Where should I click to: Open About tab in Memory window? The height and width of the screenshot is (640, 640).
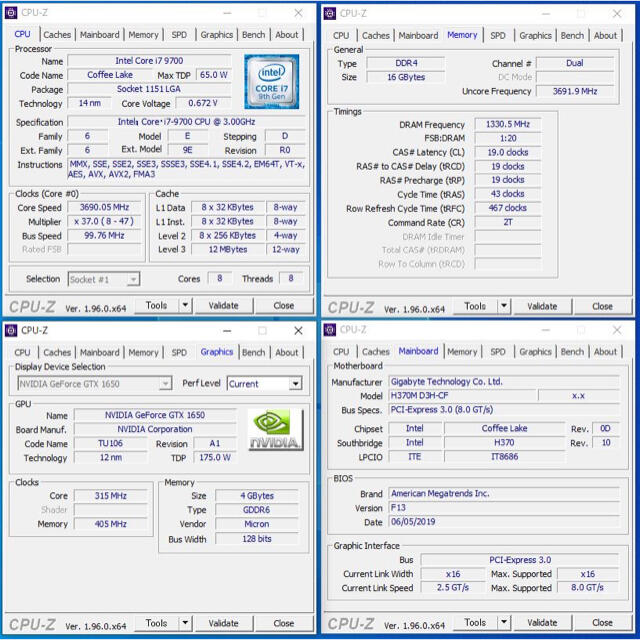605,36
